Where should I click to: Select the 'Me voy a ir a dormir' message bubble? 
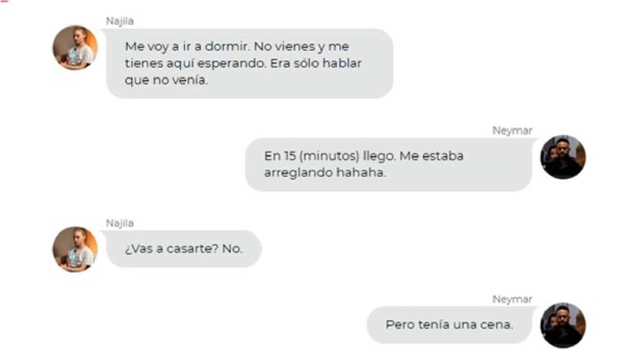click(249, 63)
